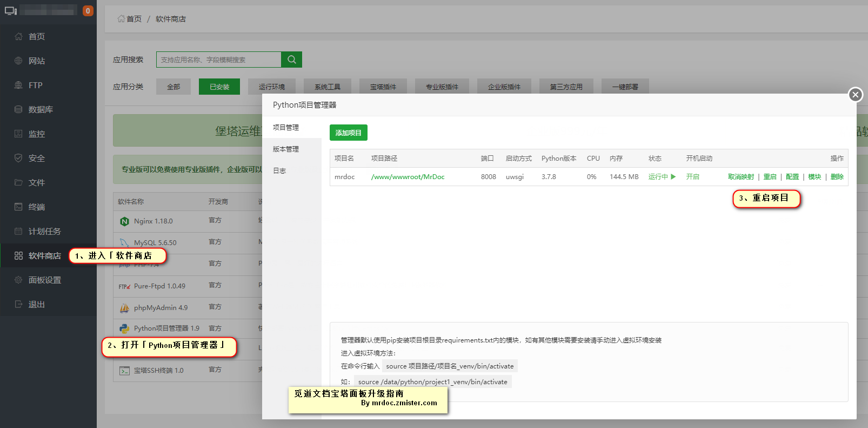Open the 文件 folder sidebar icon
The height and width of the screenshot is (428, 868).
click(x=18, y=182)
